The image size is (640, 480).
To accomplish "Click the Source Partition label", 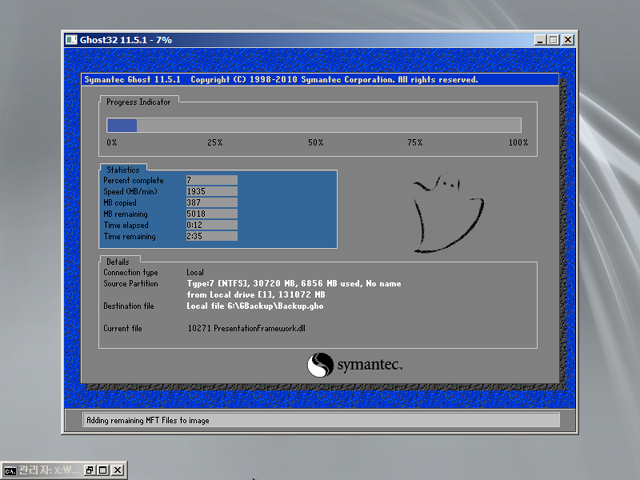I will [x=131, y=284].
